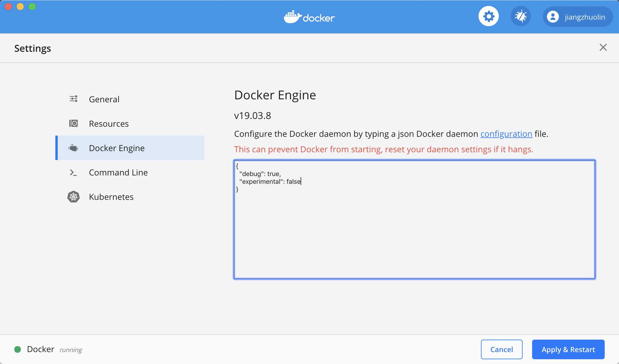The image size is (619, 364).
Task: Click the General sliders icon
Action: pos(74,99)
